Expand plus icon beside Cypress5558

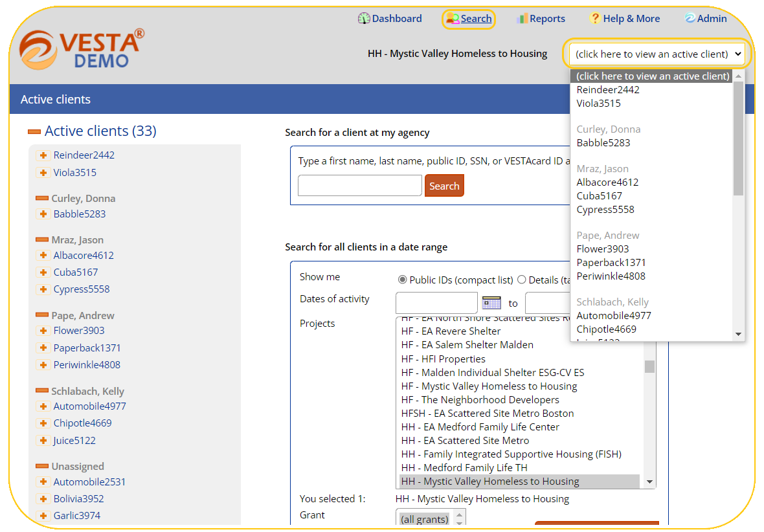click(x=43, y=289)
